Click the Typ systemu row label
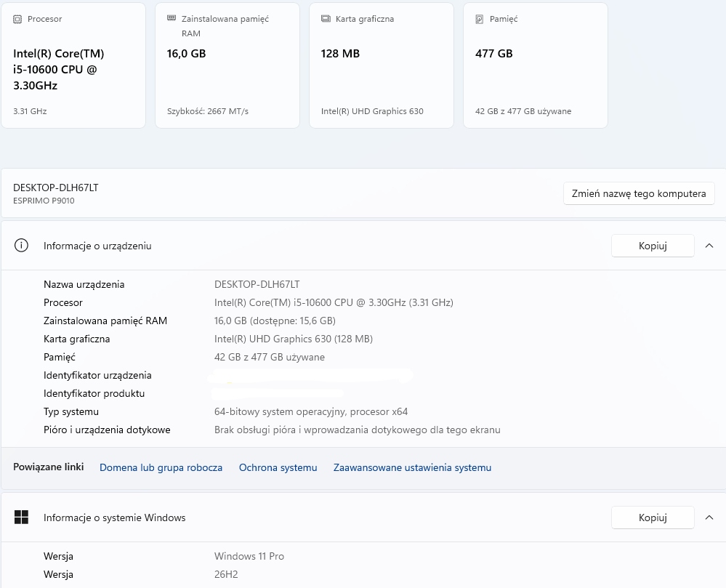This screenshot has width=726, height=588. click(70, 411)
